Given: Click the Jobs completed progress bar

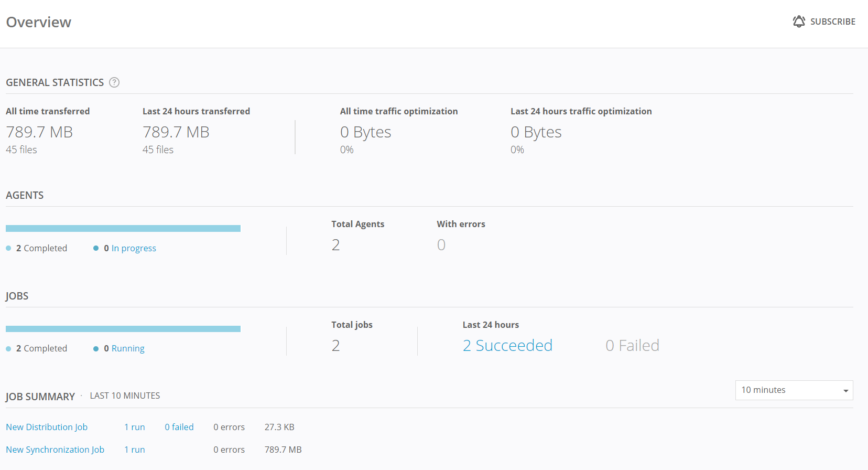Looking at the screenshot, I should [123, 329].
